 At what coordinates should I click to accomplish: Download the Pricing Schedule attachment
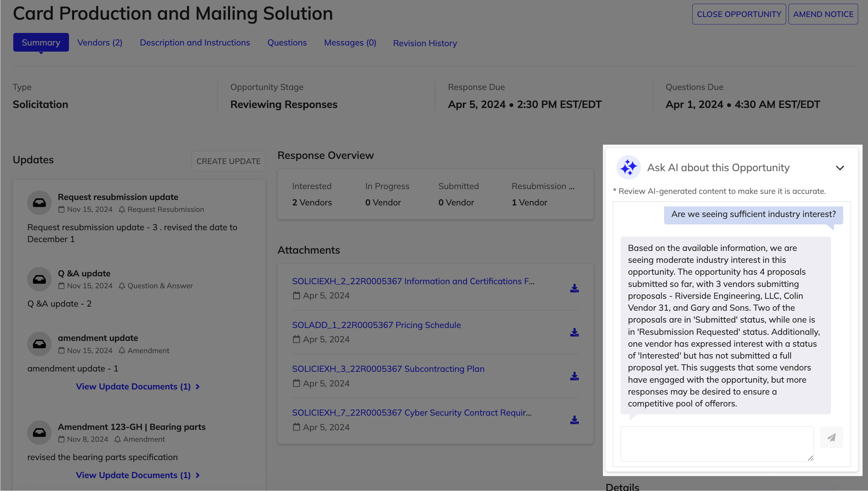pyautogui.click(x=574, y=332)
